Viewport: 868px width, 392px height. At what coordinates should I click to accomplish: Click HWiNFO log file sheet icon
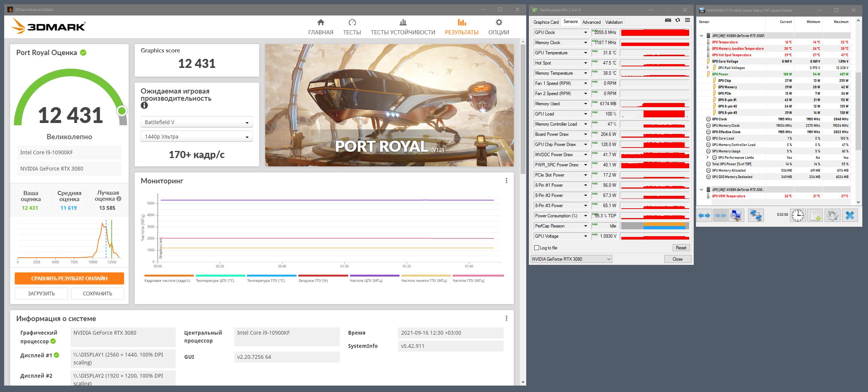[815, 215]
